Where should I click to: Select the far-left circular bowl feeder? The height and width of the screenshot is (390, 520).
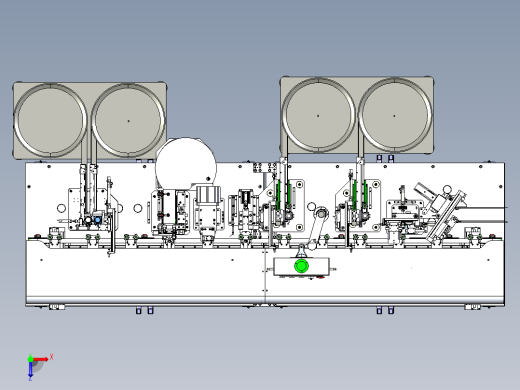pyautogui.click(x=50, y=120)
